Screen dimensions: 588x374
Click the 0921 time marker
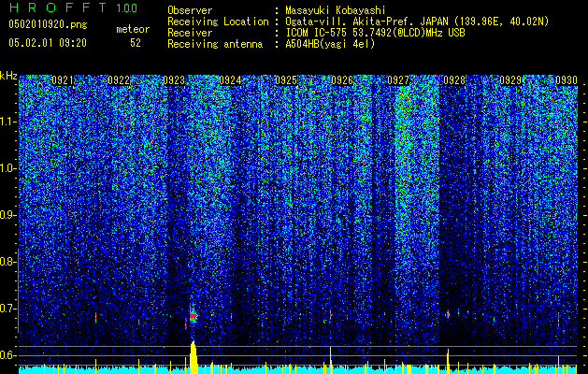tap(63, 80)
